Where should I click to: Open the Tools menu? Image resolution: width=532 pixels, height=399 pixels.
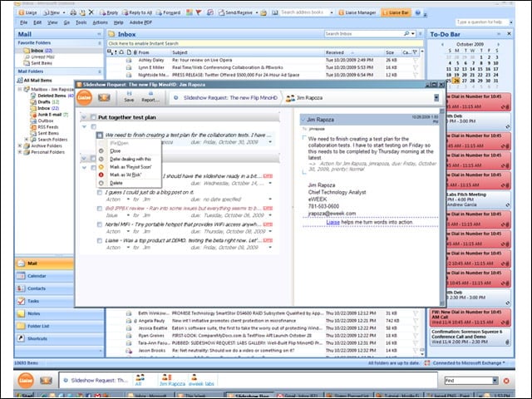(x=81, y=22)
